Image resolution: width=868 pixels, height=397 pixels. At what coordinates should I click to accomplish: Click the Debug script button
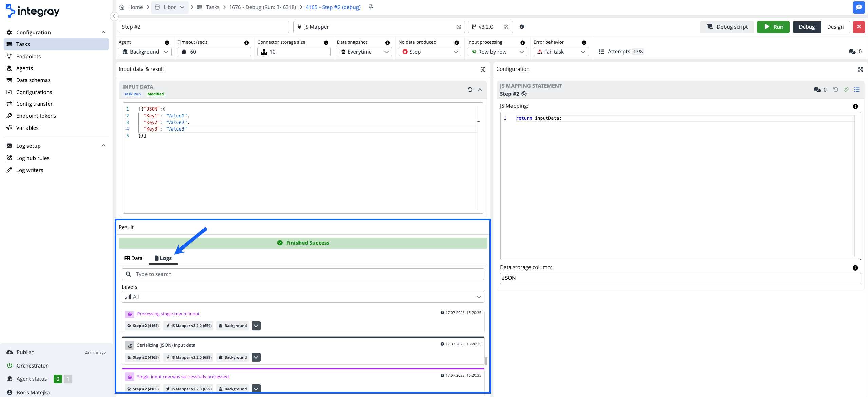click(x=727, y=27)
